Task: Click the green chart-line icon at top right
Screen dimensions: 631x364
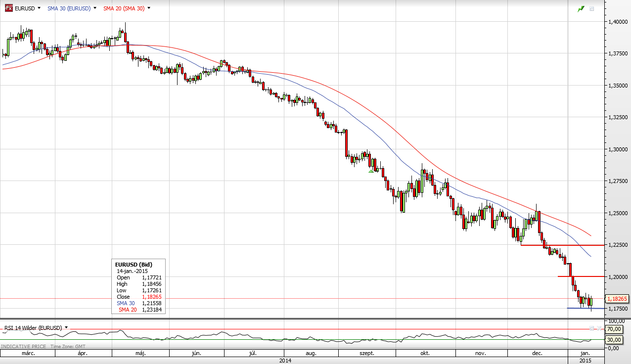Action: [x=581, y=8]
